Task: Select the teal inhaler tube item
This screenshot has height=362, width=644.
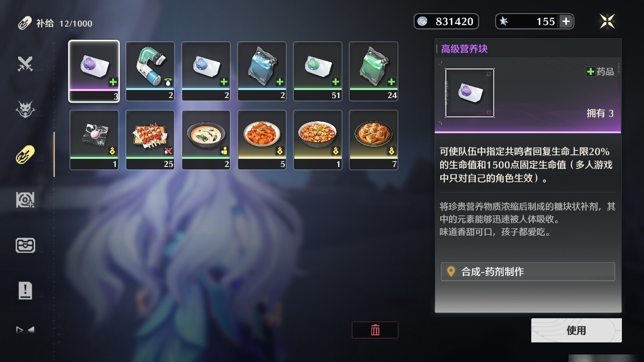Action: point(150,71)
